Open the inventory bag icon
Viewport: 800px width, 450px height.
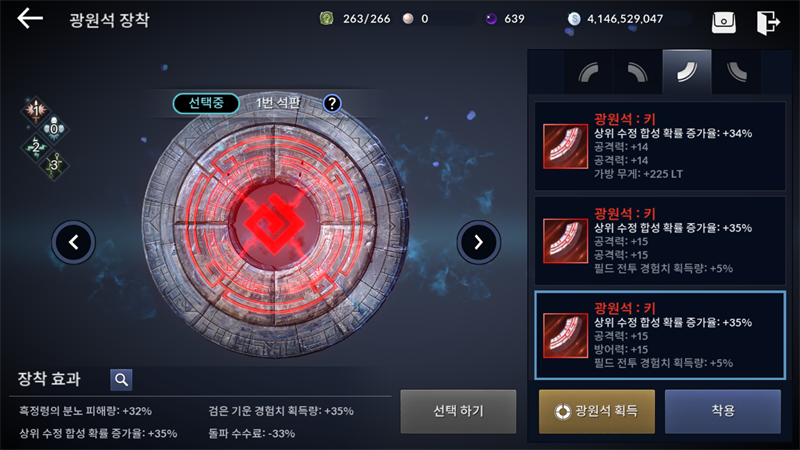click(723, 22)
